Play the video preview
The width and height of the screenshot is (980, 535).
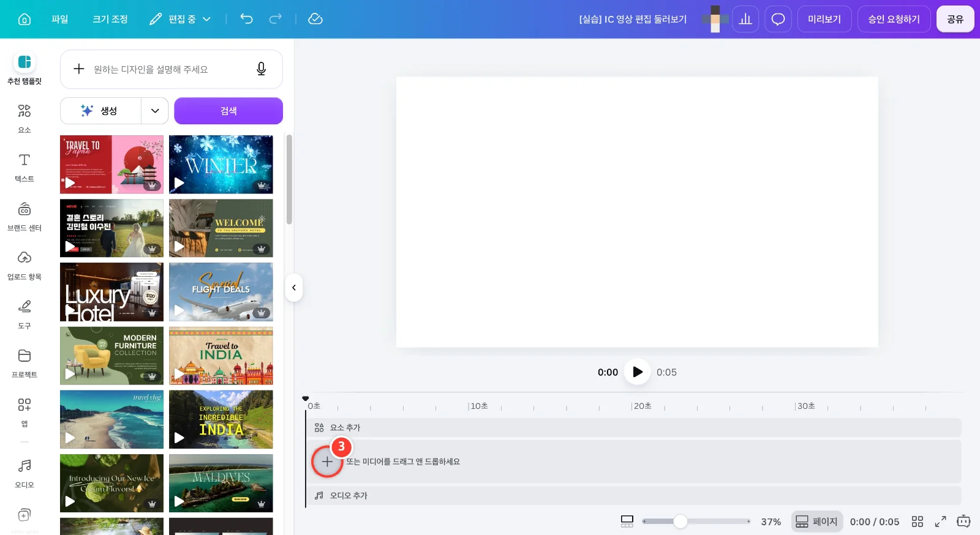[637, 372]
